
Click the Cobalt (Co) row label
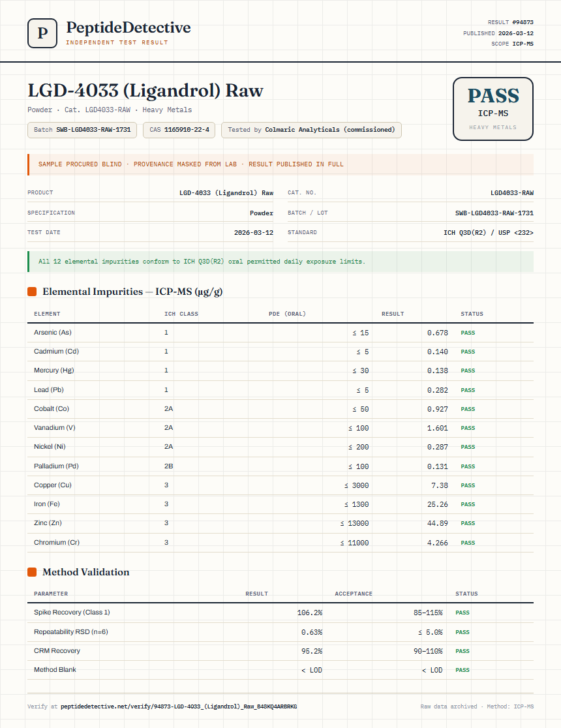pos(52,409)
